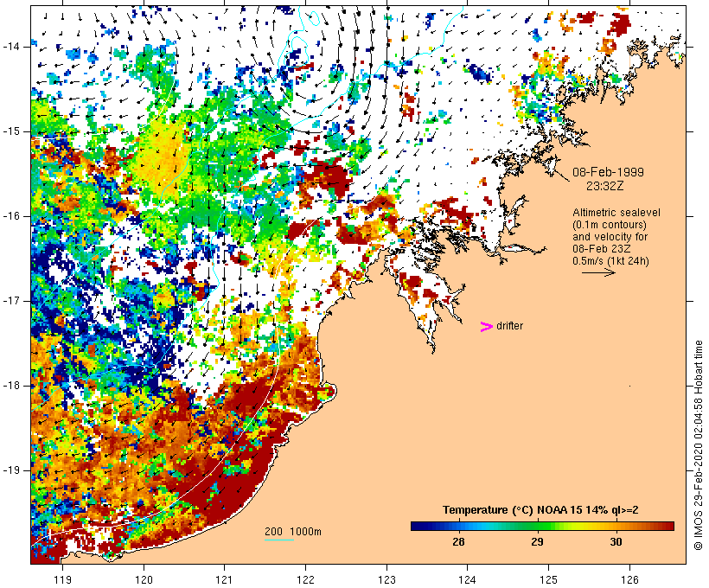
Task: Click longitude axis label 124
Action: [x=468, y=579]
